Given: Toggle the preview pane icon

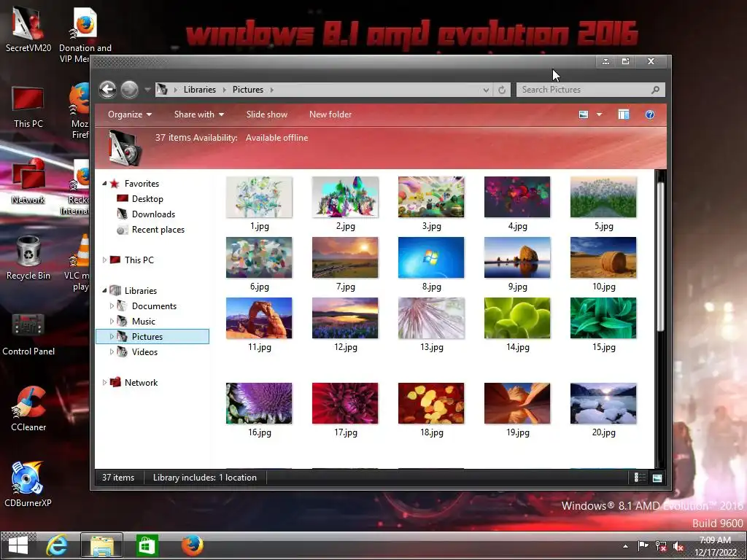Looking at the screenshot, I should 623,114.
